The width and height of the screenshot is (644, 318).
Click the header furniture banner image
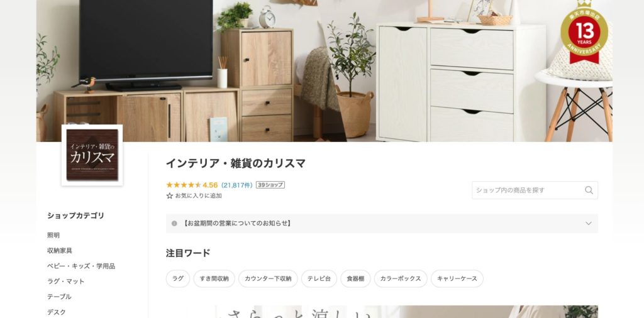325,71
